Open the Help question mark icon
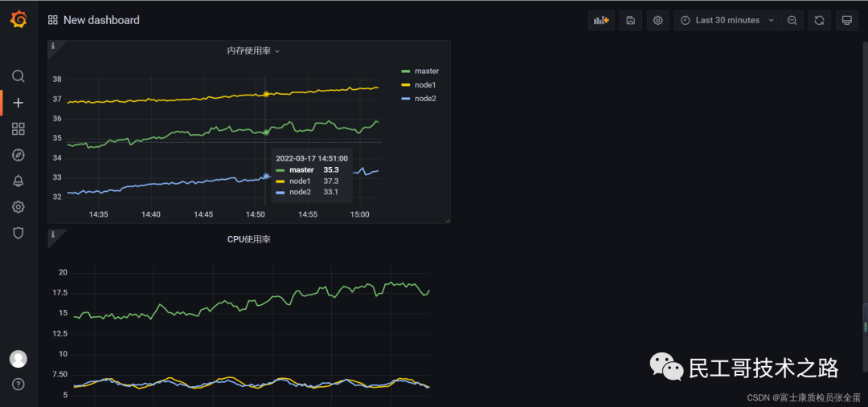This screenshot has width=868, height=407. (x=18, y=385)
